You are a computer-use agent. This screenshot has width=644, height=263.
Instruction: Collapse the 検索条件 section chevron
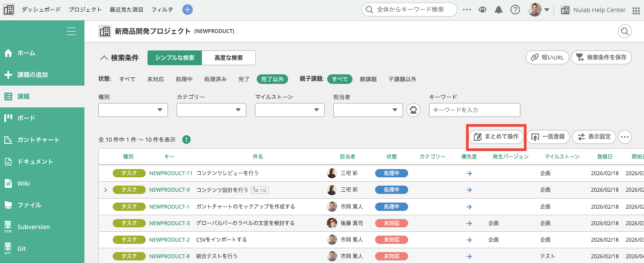point(104,57)
